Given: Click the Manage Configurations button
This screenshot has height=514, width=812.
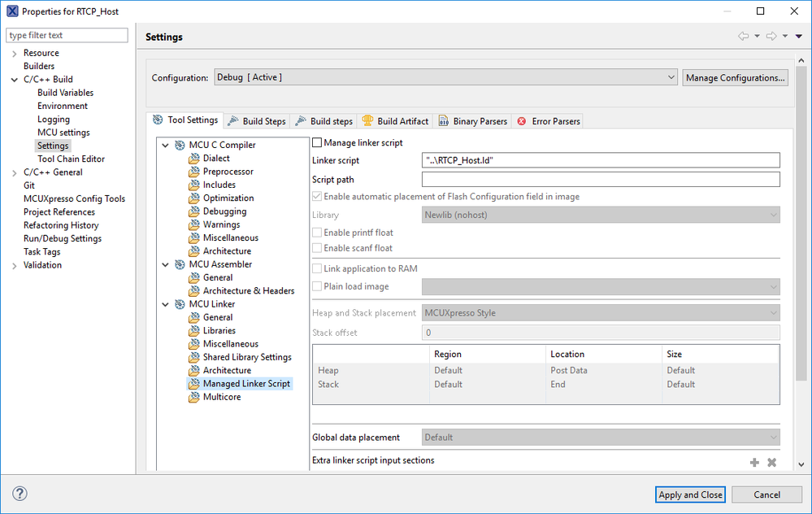Looking at the screenshot, I should 735,78.
